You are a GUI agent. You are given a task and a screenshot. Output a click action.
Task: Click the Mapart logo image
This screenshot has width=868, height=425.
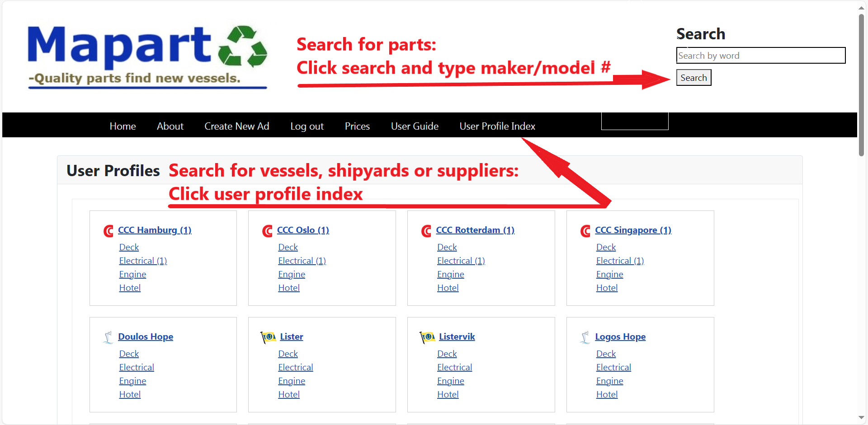coord(147,56)
